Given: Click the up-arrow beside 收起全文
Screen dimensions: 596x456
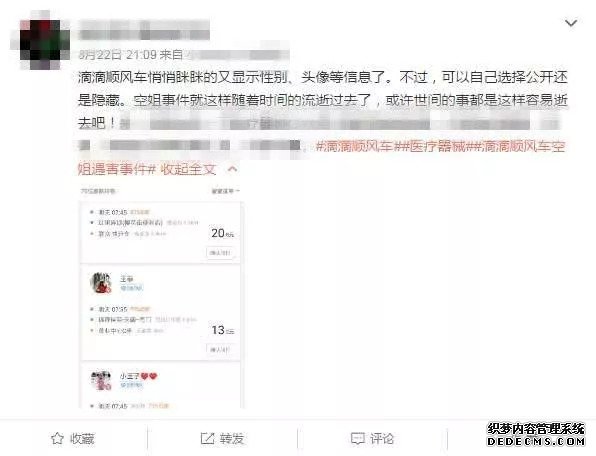Looking at the screenshot, I should point(232,169).
